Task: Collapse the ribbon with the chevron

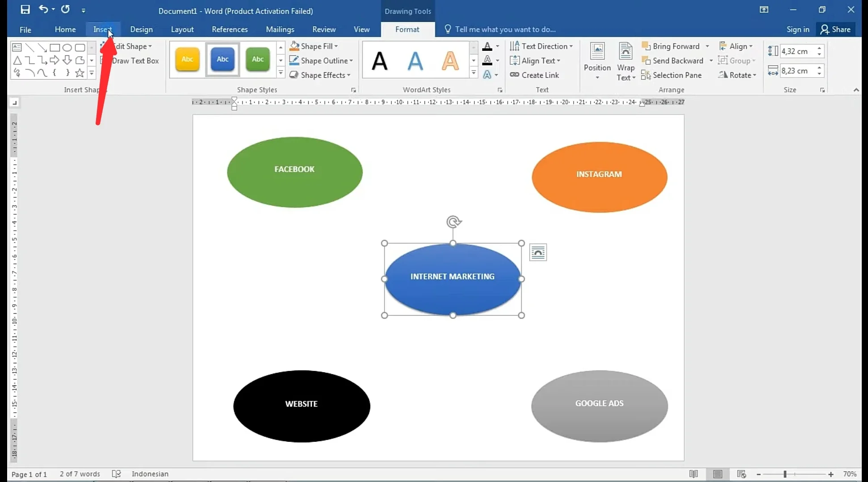Action: tap(856, 90)
